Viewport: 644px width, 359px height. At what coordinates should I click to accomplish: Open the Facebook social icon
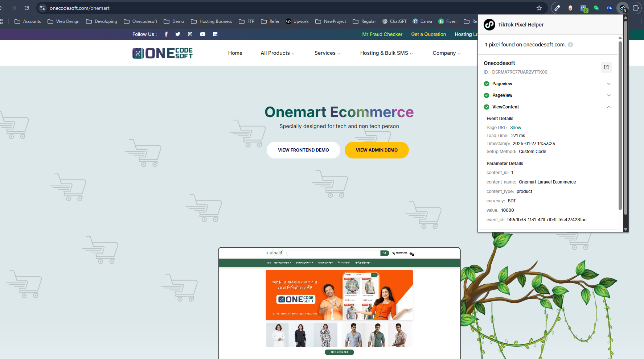pyautogui.click(x=166, y=34)
